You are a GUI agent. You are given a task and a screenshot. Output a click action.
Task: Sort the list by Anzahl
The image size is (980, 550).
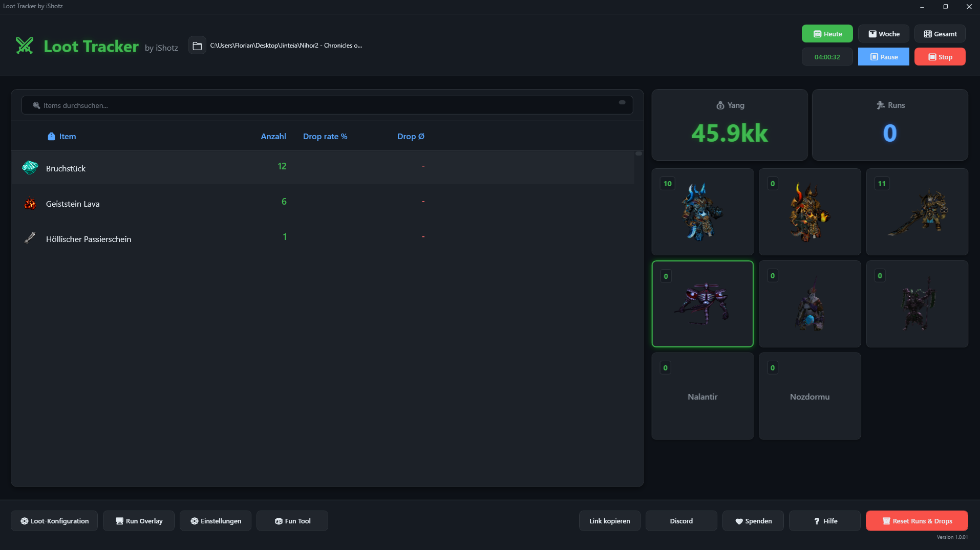pos(273,136)
